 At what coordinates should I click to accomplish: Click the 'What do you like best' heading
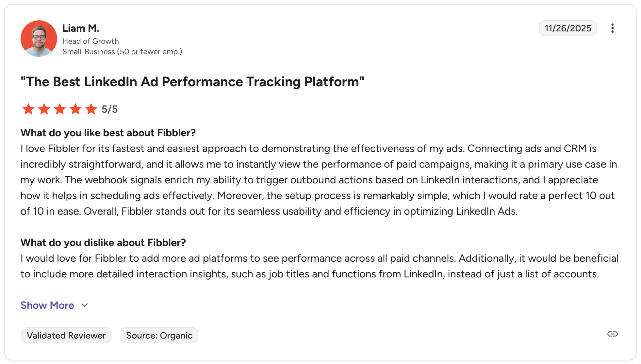click(x=108, y=133)
